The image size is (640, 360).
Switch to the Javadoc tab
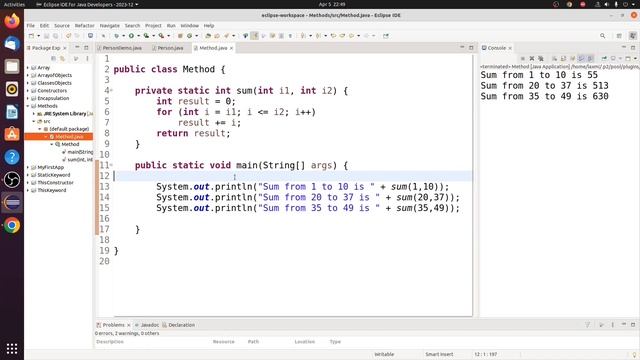[x=147, y=325]
